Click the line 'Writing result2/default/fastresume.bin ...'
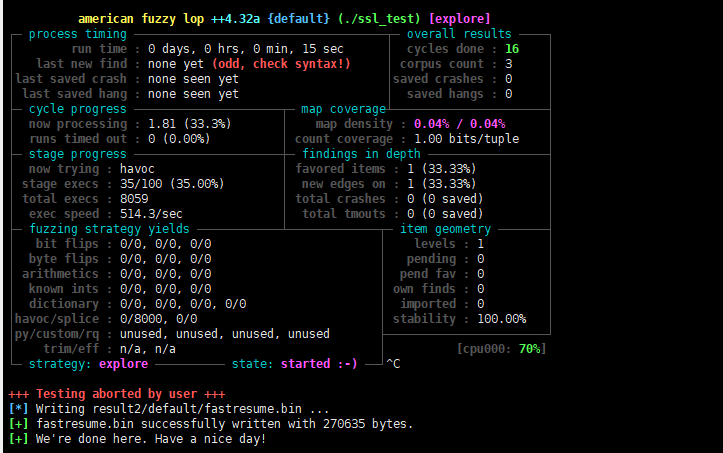This screenshot has height=453, width=723. pyautogui.click(x=183, y=409)
